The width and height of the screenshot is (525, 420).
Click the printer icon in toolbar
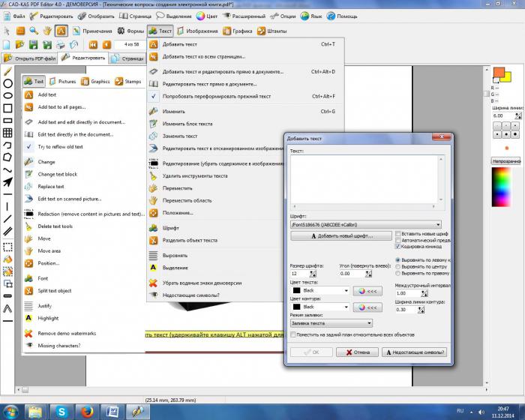tap(61, 44)
